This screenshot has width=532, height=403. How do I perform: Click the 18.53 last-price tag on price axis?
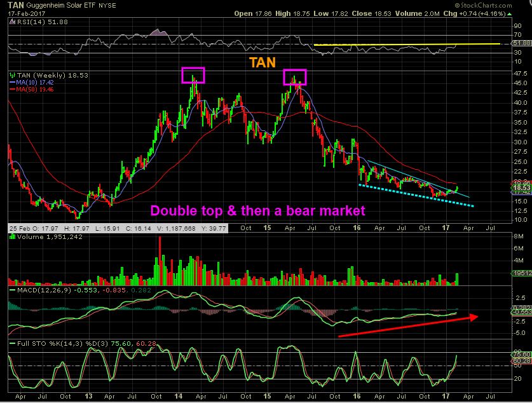(x=521, y=188)
